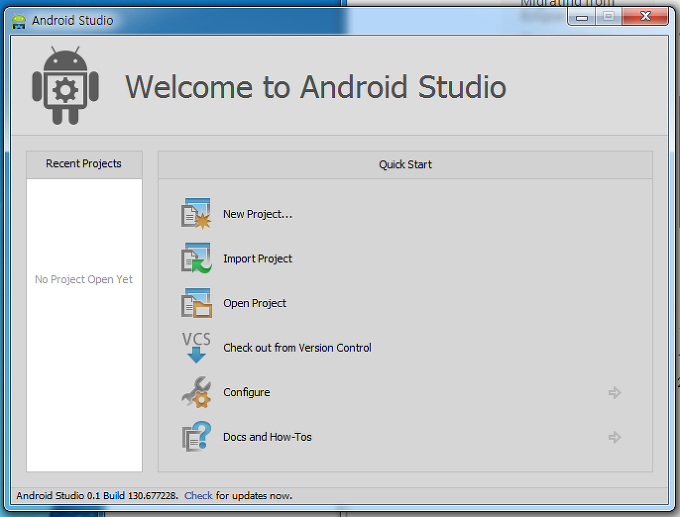Click the Welcome to Android Studio heading

coord(316,87)
